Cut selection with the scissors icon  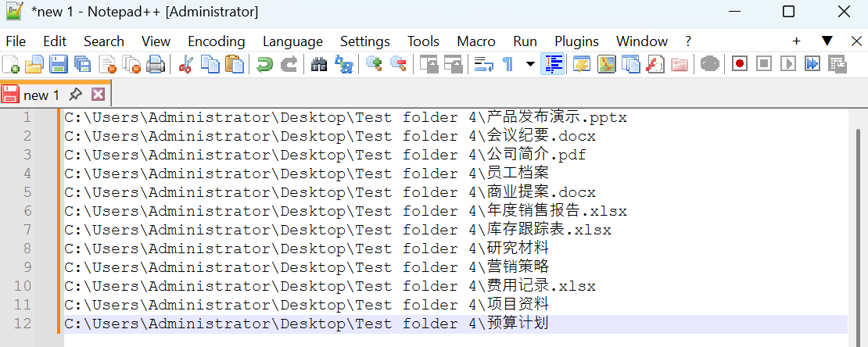pyautogui.click(x=185, y=64)
